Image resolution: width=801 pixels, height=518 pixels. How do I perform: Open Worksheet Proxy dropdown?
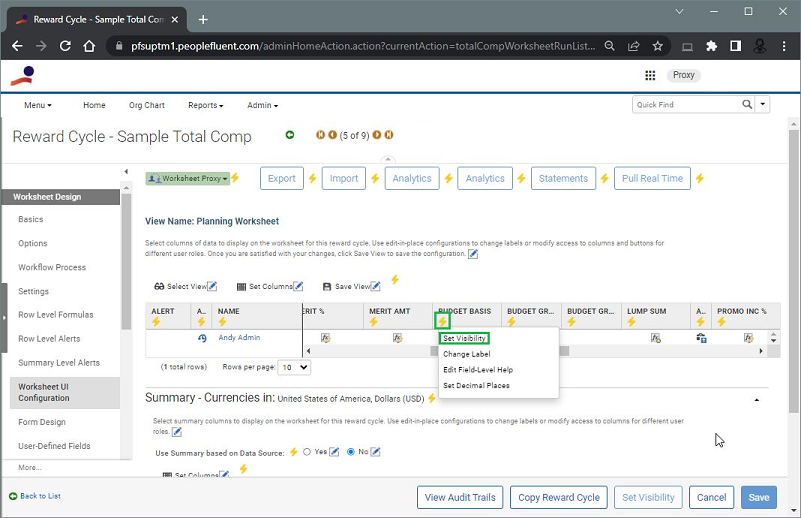pyautogui.click(x=187, y=178)
